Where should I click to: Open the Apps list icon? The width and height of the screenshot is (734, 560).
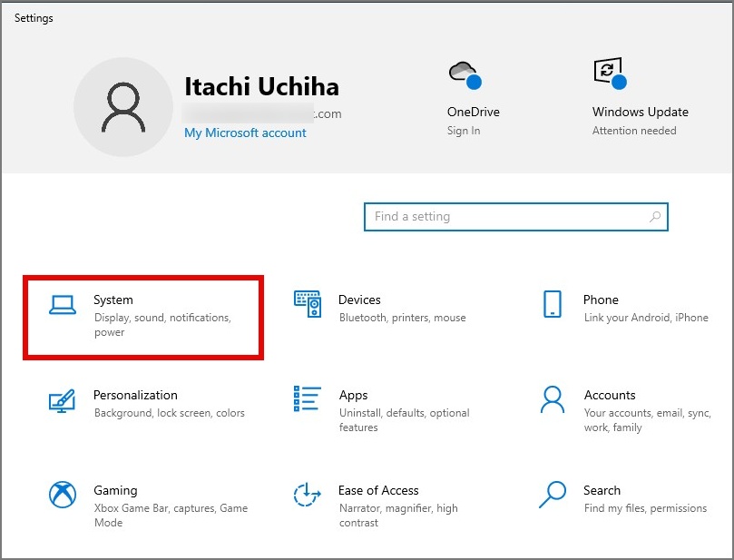(x=308, y=399)
